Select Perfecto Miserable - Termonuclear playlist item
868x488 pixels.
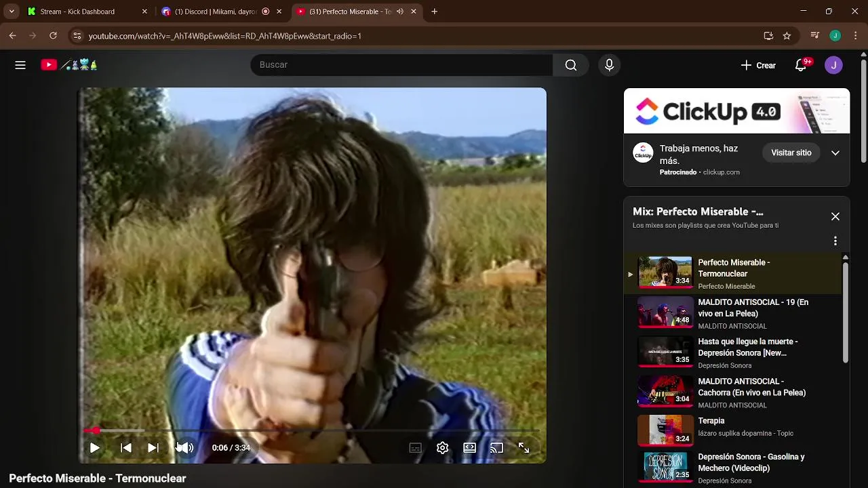732,273
